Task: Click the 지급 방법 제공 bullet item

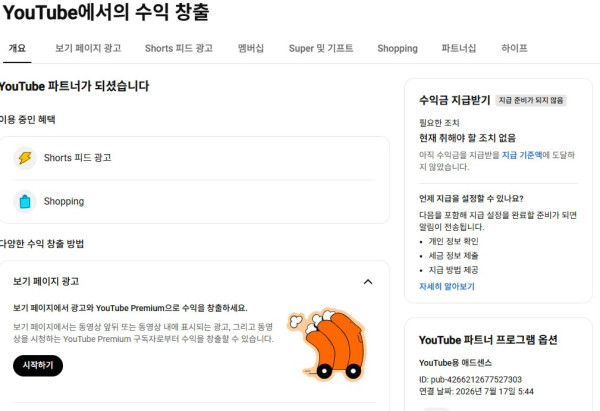Action: 453,270
